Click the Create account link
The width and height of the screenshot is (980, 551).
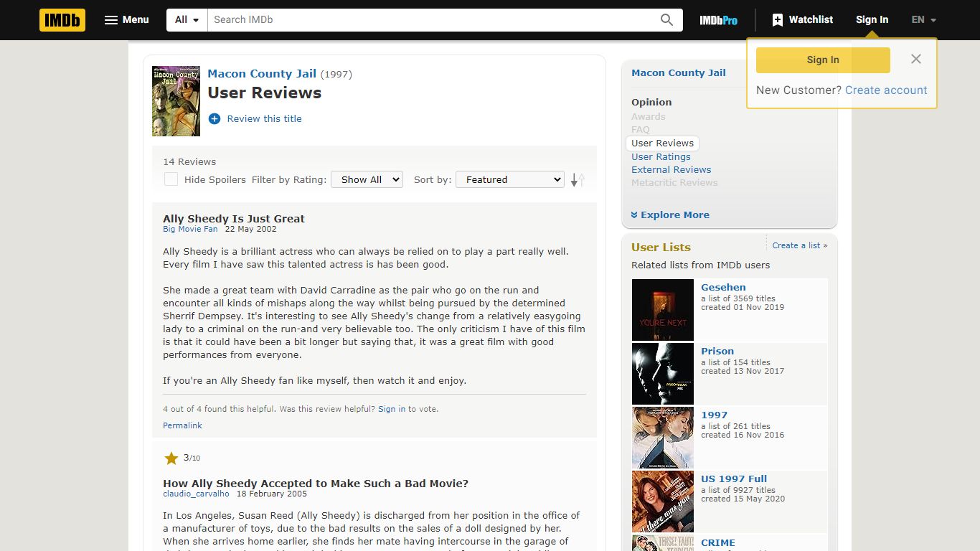click(886, 90)
